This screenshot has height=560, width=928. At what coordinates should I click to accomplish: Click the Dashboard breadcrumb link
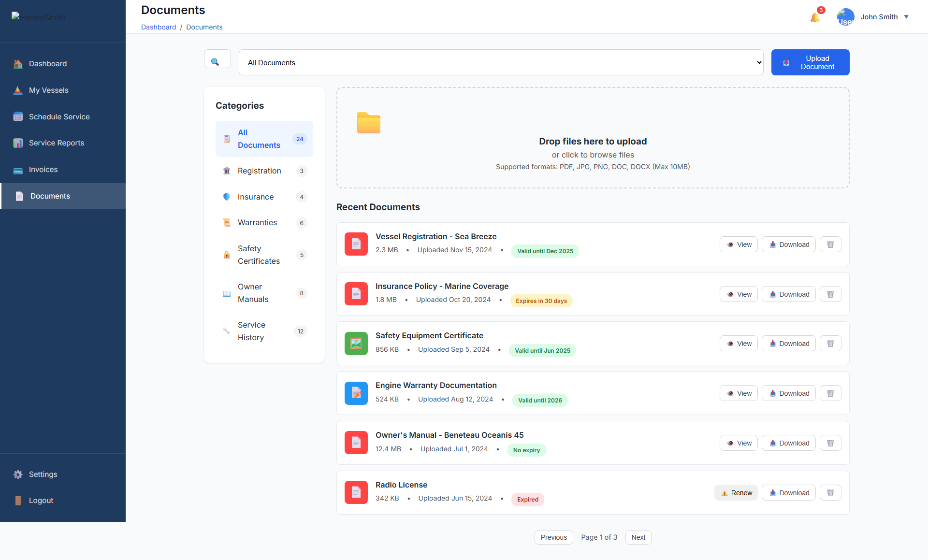(x=159, y=27)
